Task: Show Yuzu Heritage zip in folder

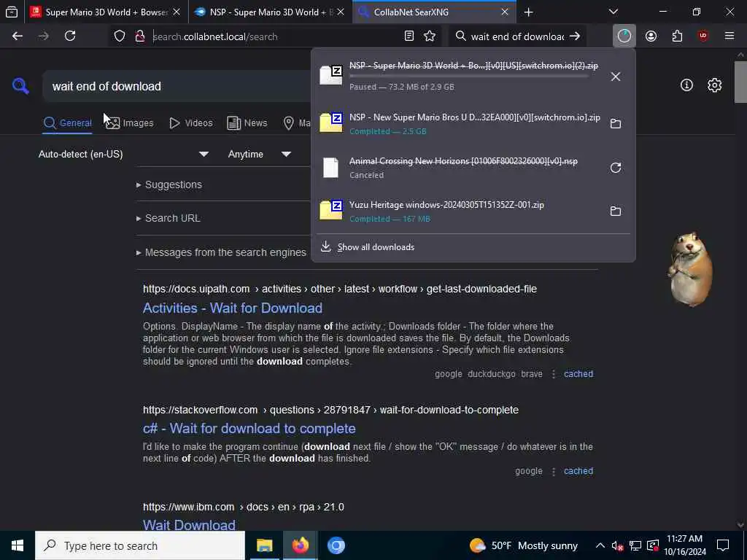Action: 616,211
